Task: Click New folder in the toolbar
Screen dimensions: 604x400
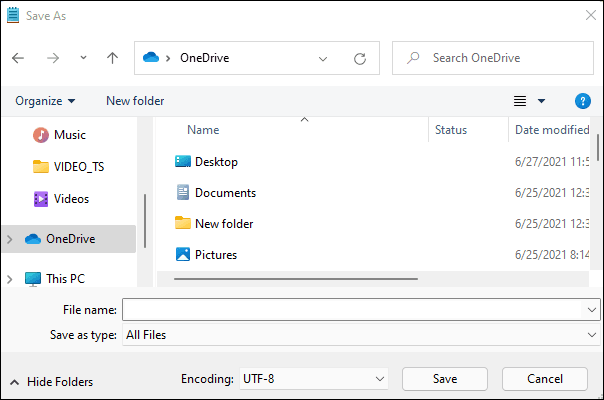Action: click(135, 101)
